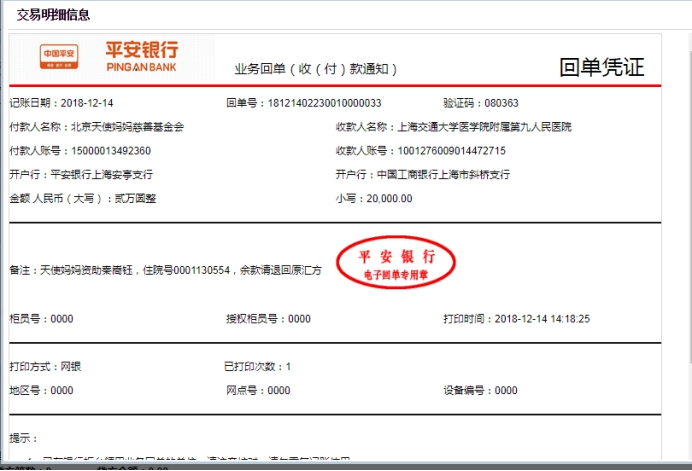This screenshot has width=692, height=471.
Task: Select 小写 amount 20,000.00
Action: point(389,199)
